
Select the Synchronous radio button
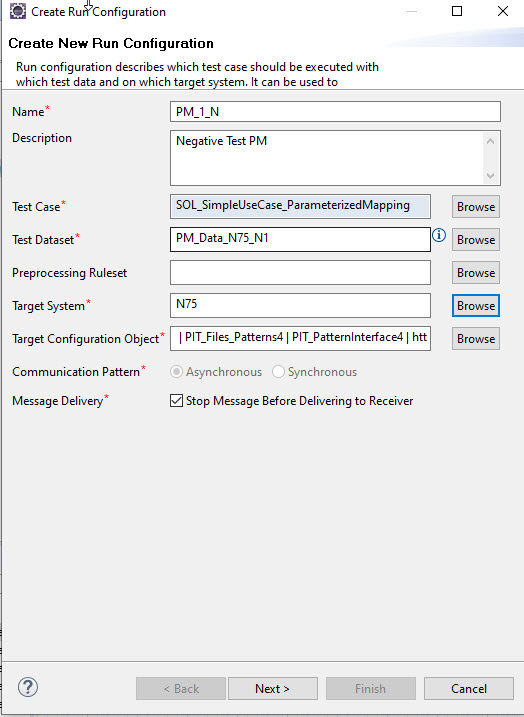click(x=278, y=372)
